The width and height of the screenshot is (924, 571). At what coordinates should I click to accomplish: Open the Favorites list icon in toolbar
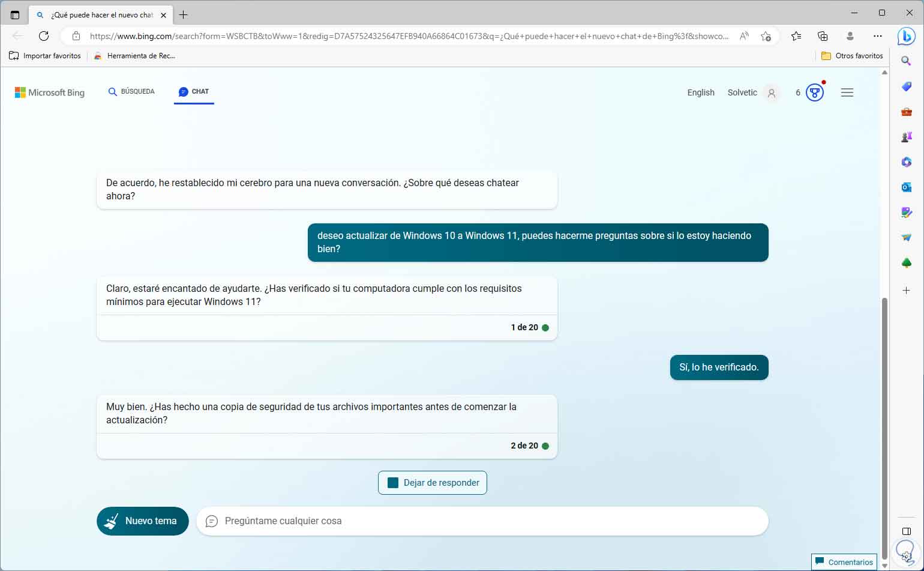pos(796,36)
